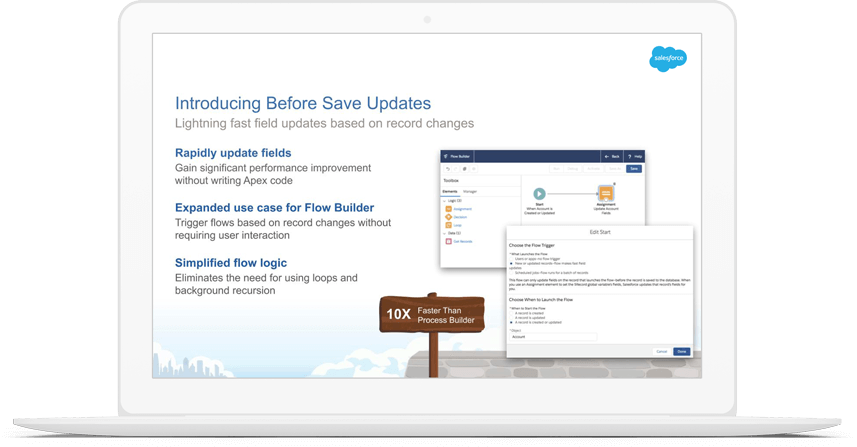Select the orange Assignment node on canvas
Image resolution: width=857 pixels, height=447 pixels.
pyautogui.click(x=606, y=193)
